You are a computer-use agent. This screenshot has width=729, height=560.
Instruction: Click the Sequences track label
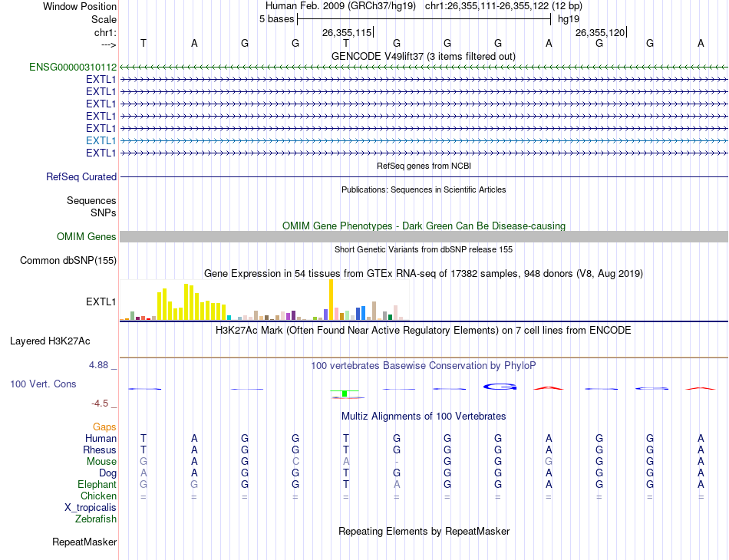(91, 200)
